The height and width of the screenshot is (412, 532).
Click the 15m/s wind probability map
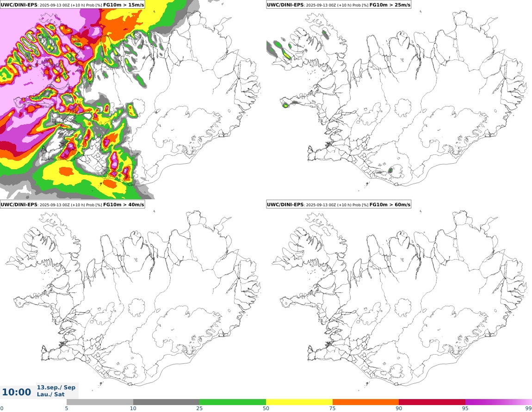point(133,100)
